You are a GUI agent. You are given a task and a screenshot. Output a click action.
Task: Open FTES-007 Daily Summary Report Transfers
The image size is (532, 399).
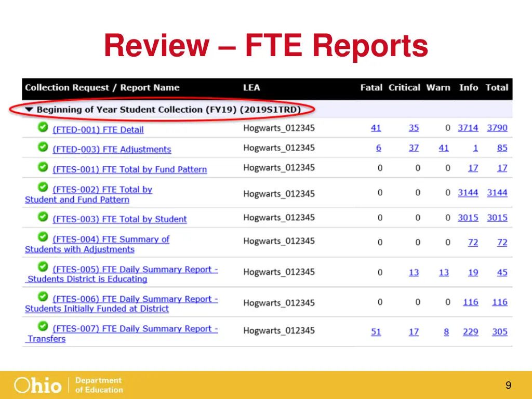122,334
